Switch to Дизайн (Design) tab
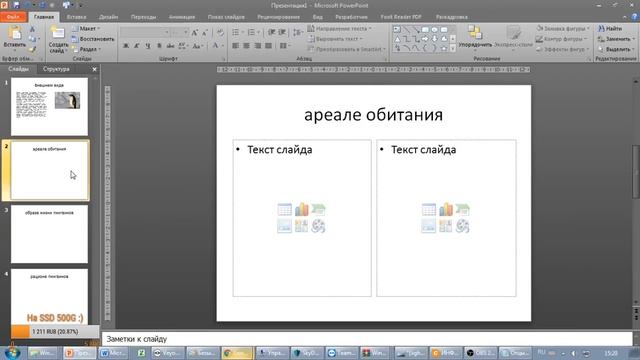 [x=108, y=17]
